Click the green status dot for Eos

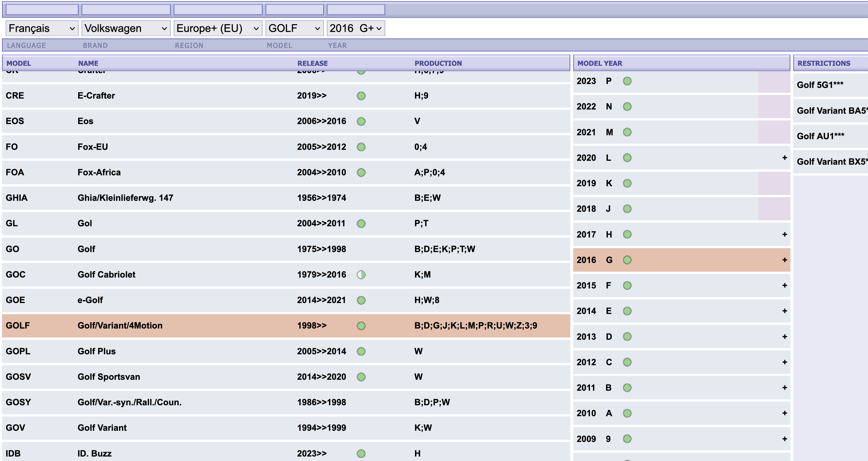click(x=361, y=121)
